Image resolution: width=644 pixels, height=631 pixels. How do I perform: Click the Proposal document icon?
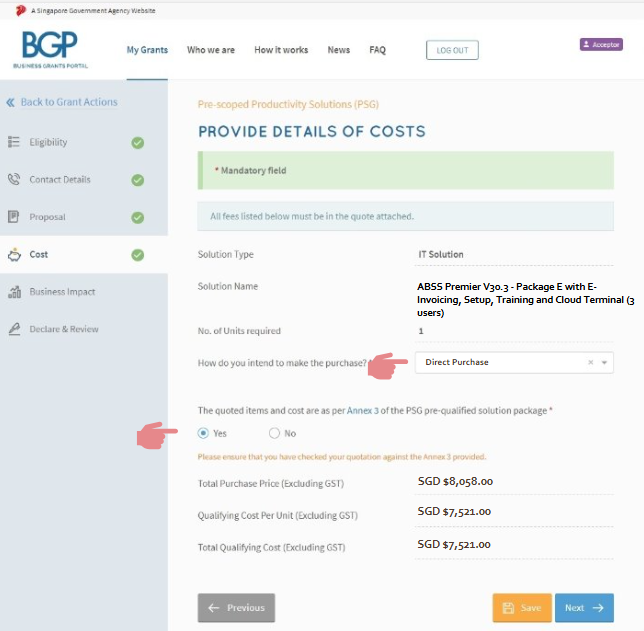click(14, 216)
